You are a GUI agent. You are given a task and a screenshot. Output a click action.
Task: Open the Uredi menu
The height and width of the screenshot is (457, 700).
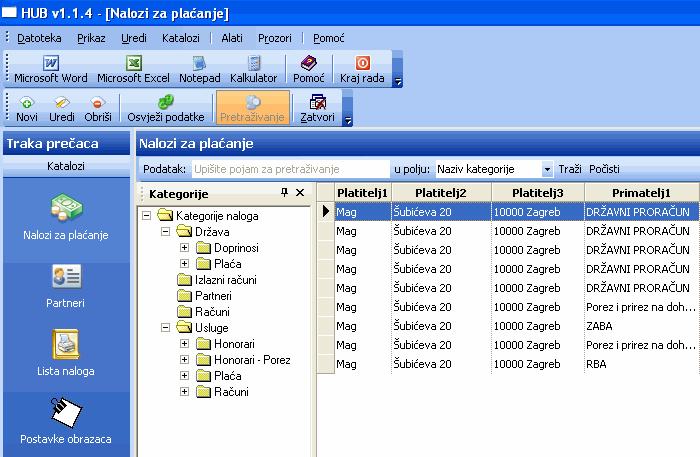(x=134, y=38)
